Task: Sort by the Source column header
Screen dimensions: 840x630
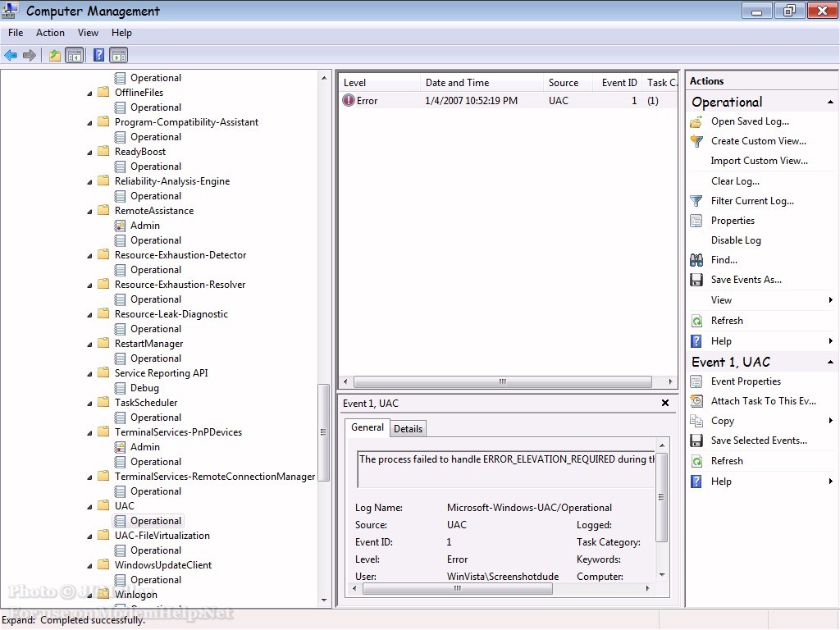Action: [x=568, y=83]
